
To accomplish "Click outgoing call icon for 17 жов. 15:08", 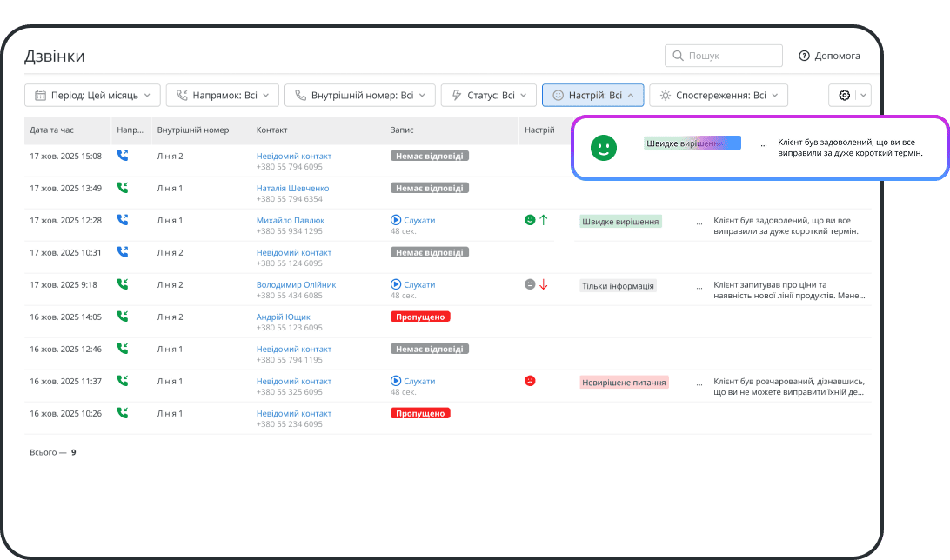I will [123, 156].
